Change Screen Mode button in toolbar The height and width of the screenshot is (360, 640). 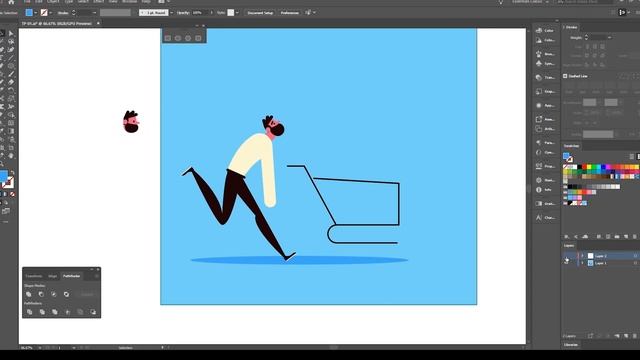pyautogui.click(x=6, y=211)
